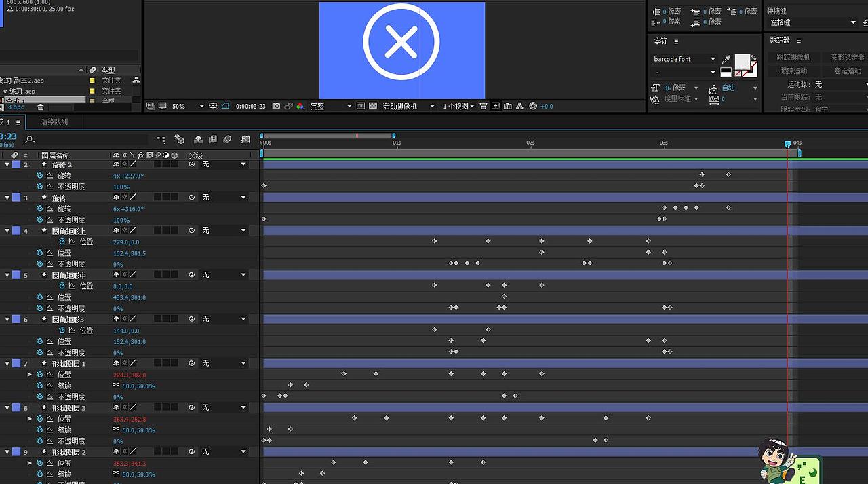Toggle shy switch for layer 圆角矩形中
Viewport: 868px width, 484px height.
(x=117, y=275)
